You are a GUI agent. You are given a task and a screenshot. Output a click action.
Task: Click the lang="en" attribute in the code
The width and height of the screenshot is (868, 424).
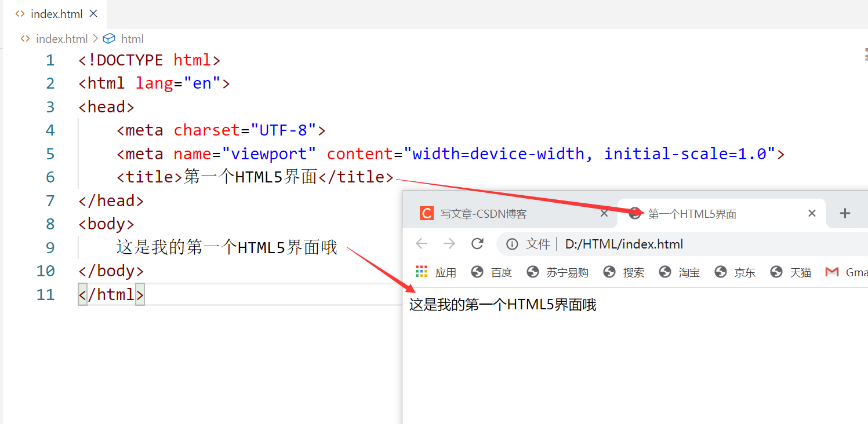(178, 83)
